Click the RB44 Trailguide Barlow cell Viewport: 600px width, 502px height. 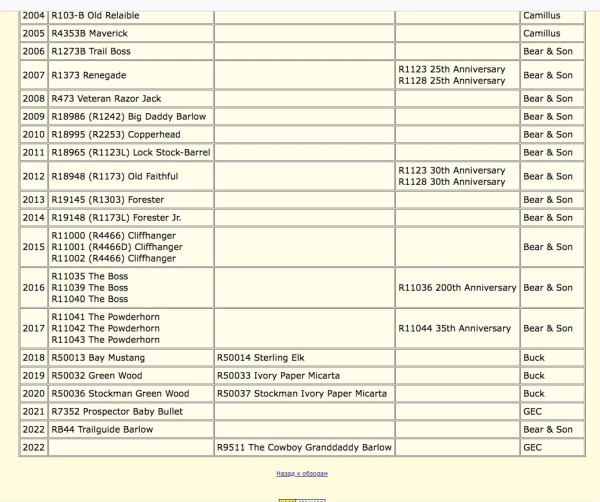point(131,429)
